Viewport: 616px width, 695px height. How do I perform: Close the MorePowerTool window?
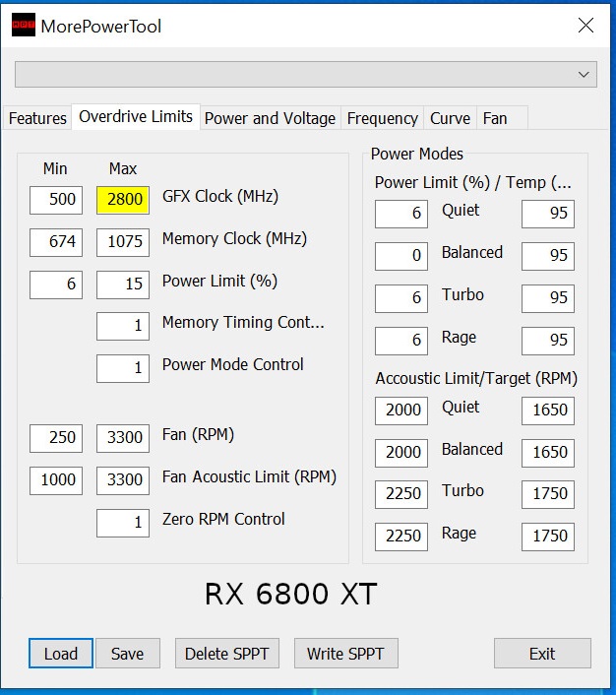click(x=585, y=26)
